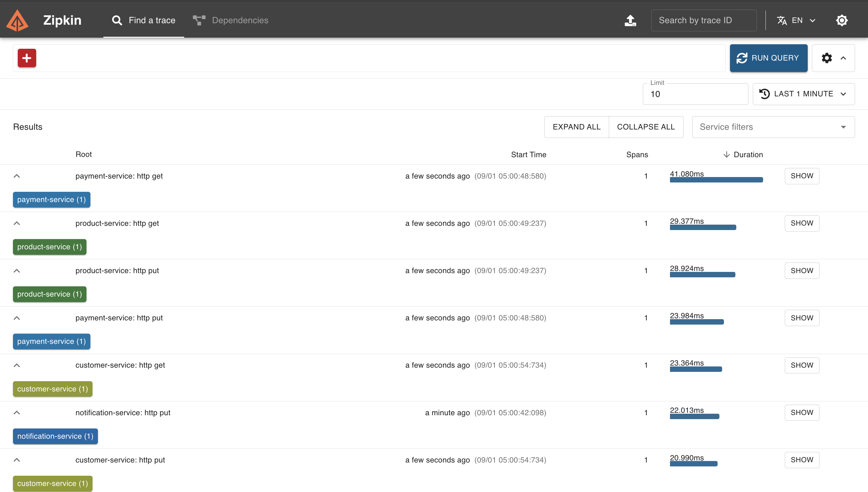The height and width of the screenshot is (492, 868).
Task: Open the Service filters dropdown
Action: tap(773, 127)
